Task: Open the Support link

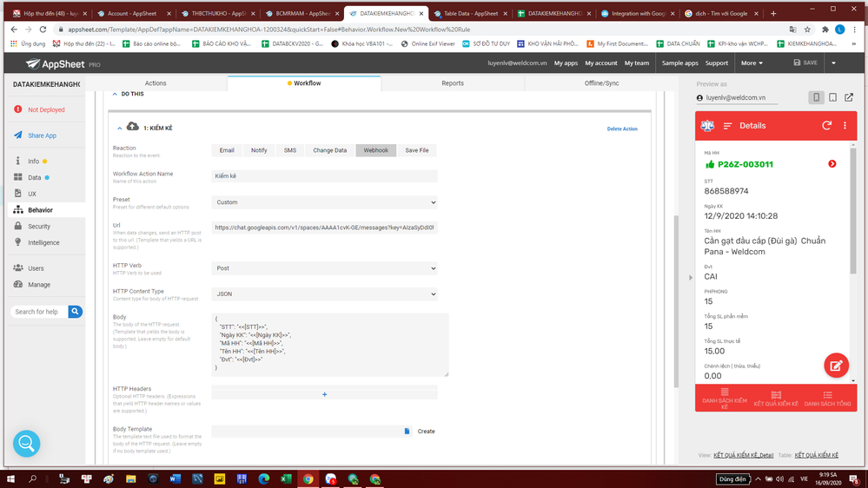Action: pyautogui.click(x=716, y=63)
